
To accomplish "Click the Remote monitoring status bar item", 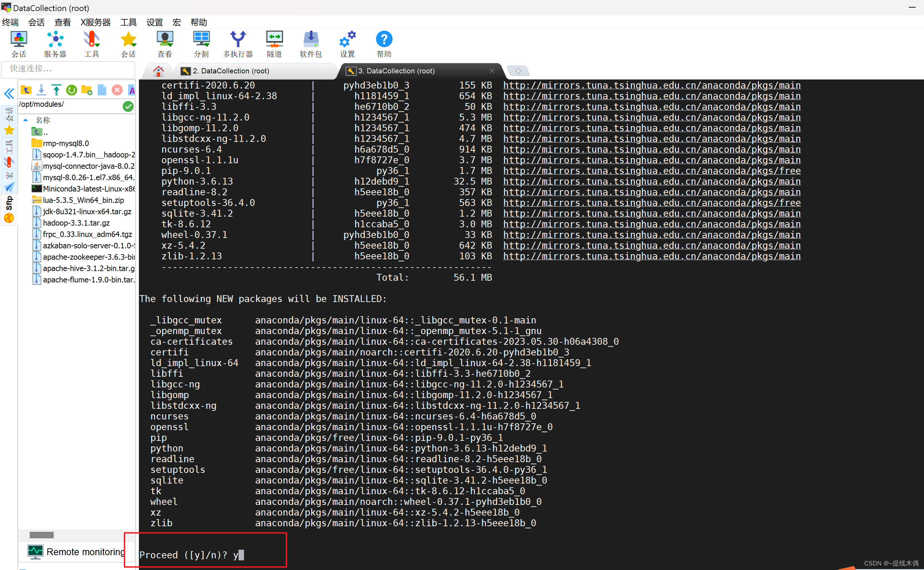I will tap(79, 553).
